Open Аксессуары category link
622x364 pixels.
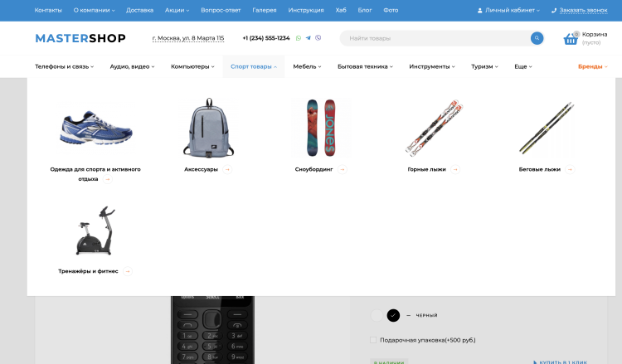[202, 169]
